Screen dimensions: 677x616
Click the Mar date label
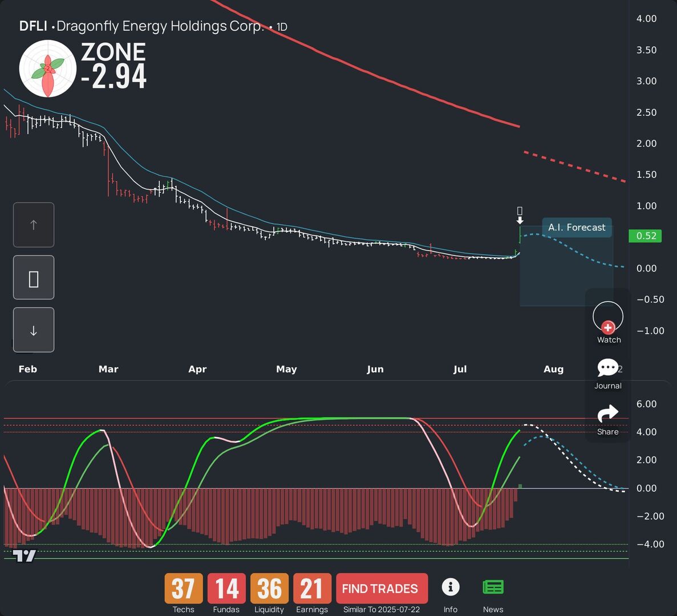tap(108, 369)
